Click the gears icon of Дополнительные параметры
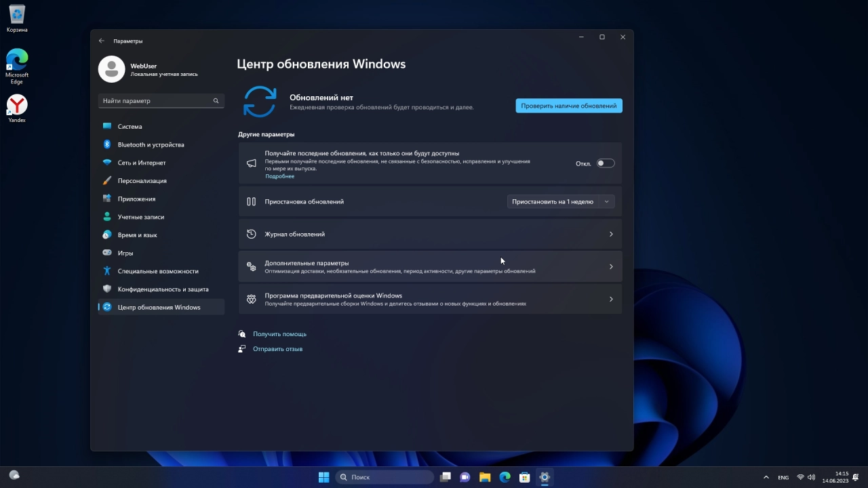The height and width of the screenshot is (488, 868). (x=252, y=266)
